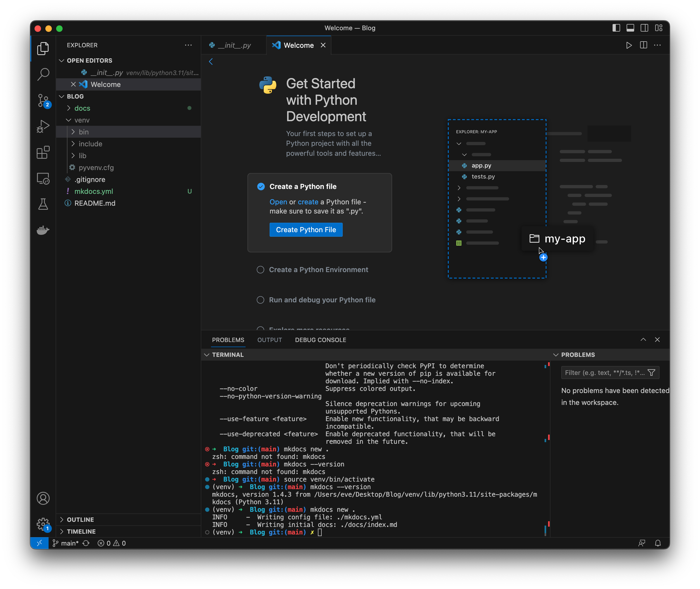Close the bottom panel

pyautogui.click(x=657, y=340)
